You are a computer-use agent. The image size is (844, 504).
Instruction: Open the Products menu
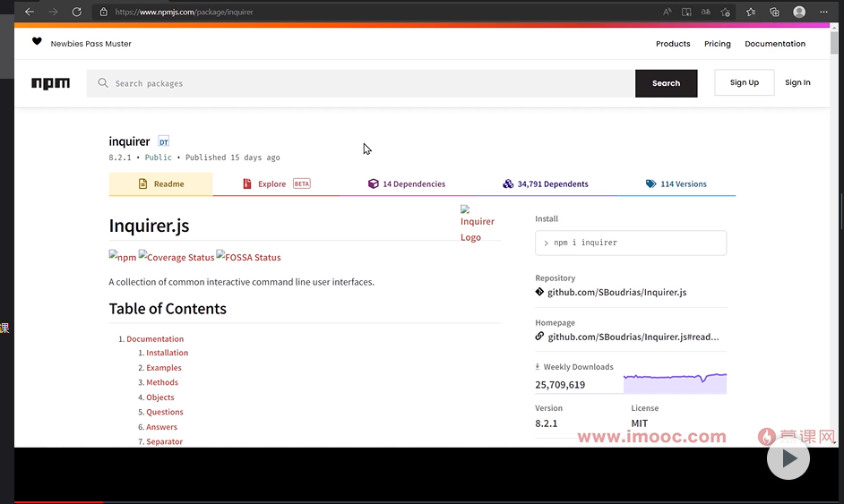click(673, 44)
